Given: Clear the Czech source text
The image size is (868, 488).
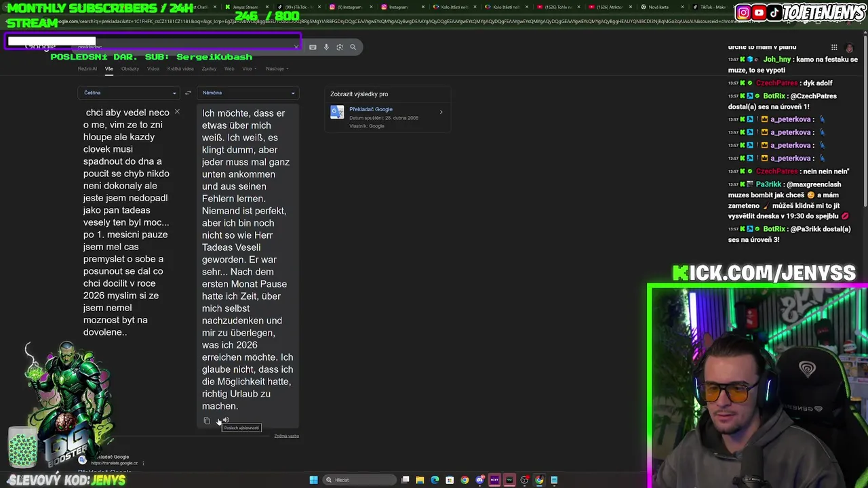Looking at the screenshot, I should pyautogui.click(x=177, y=111).
